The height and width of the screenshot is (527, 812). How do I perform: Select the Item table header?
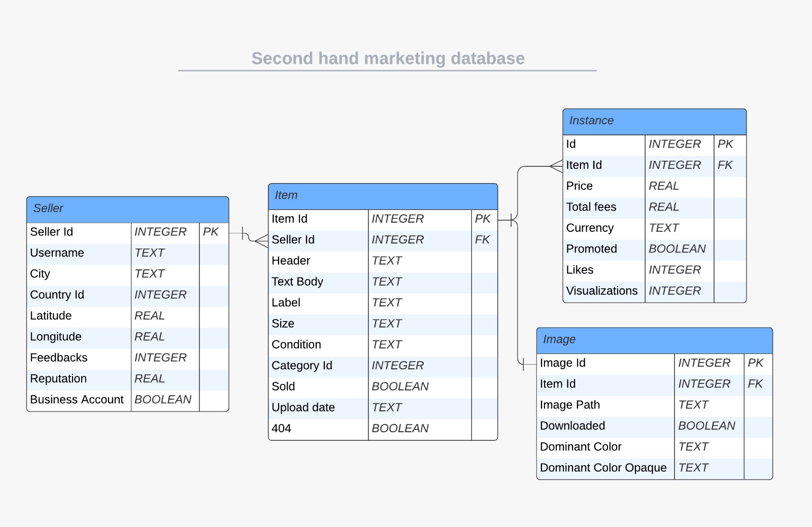coord(383,196)
